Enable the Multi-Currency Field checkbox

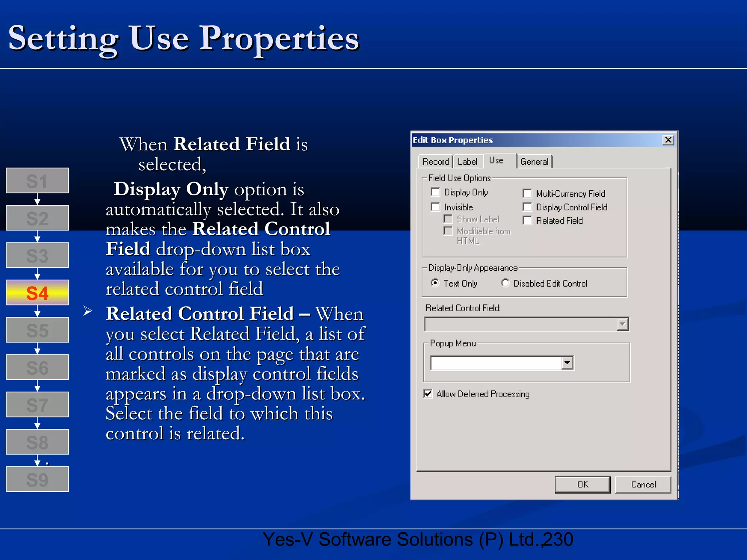click(x=527, y=193)
